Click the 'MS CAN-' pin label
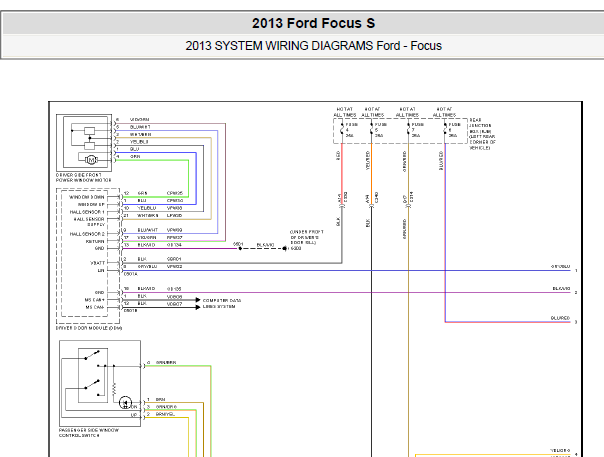This screenshot has height=457, width=604. [x=95, y=307]
